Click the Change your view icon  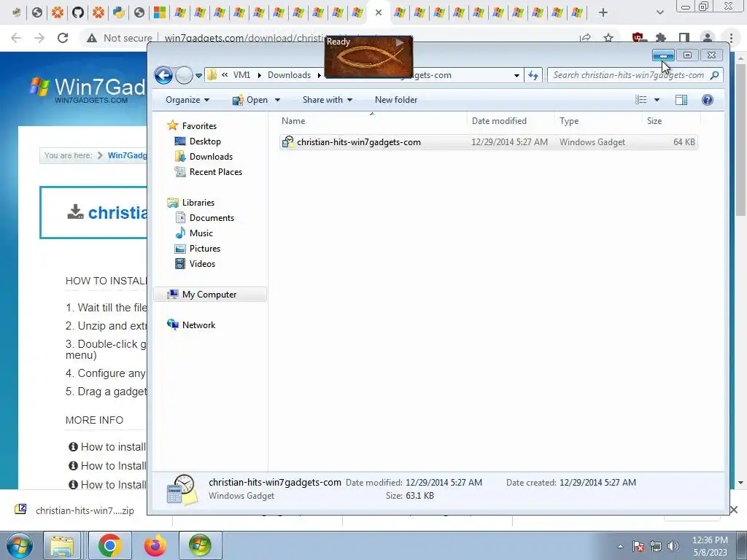click(x=641, y=99)
